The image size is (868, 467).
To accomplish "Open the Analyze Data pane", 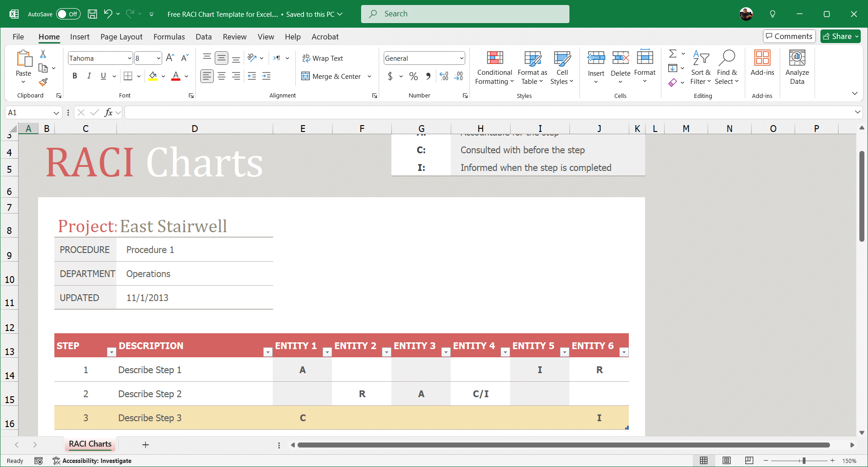I will [797, 67].
